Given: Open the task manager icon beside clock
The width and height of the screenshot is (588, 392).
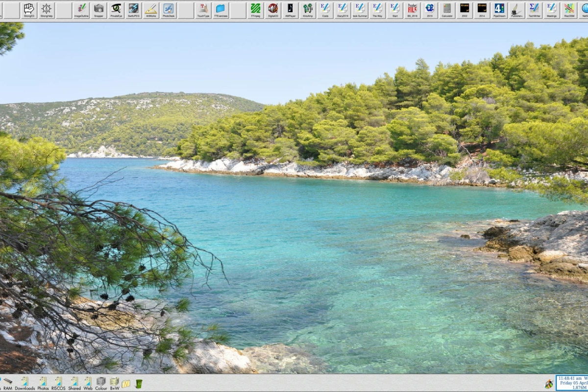Looking at the screenshot, I should [549, 384].
